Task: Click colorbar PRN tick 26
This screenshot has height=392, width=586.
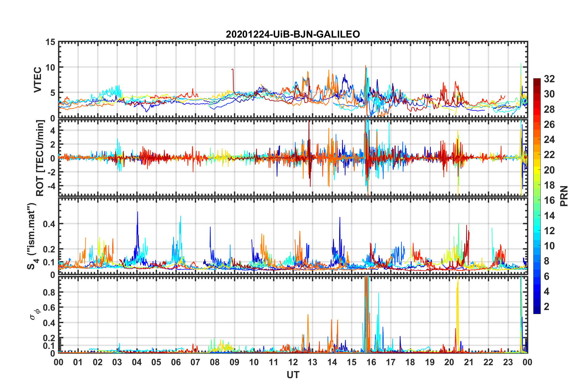Action: click(549, 125)
